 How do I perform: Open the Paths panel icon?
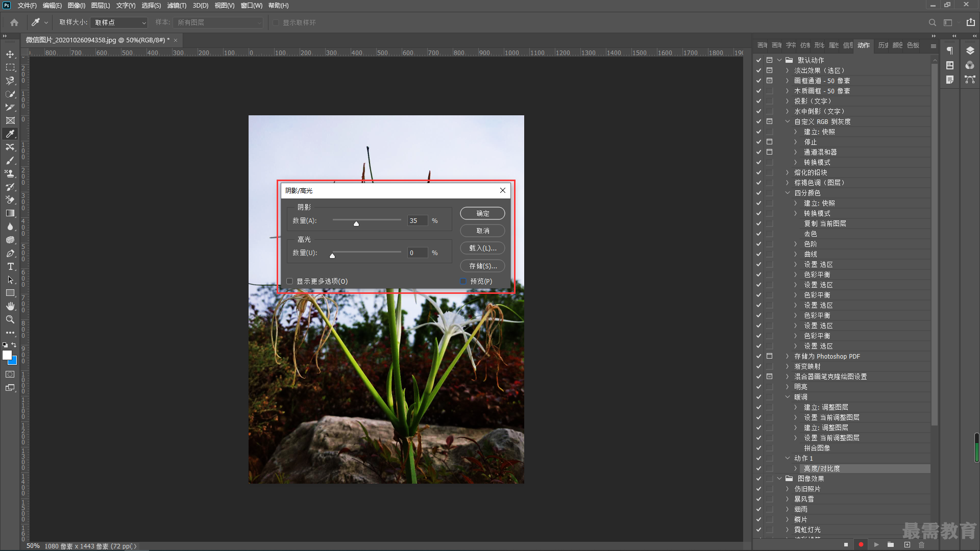pos(970,80)
